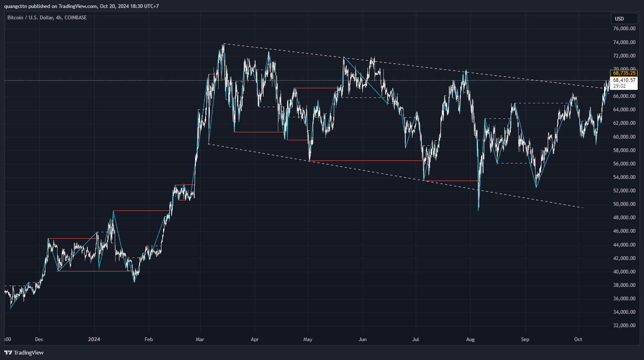Click the 40,000.00 price axis label
The height and width of the screenshot is (360, 644).
(x=624, y=272)
